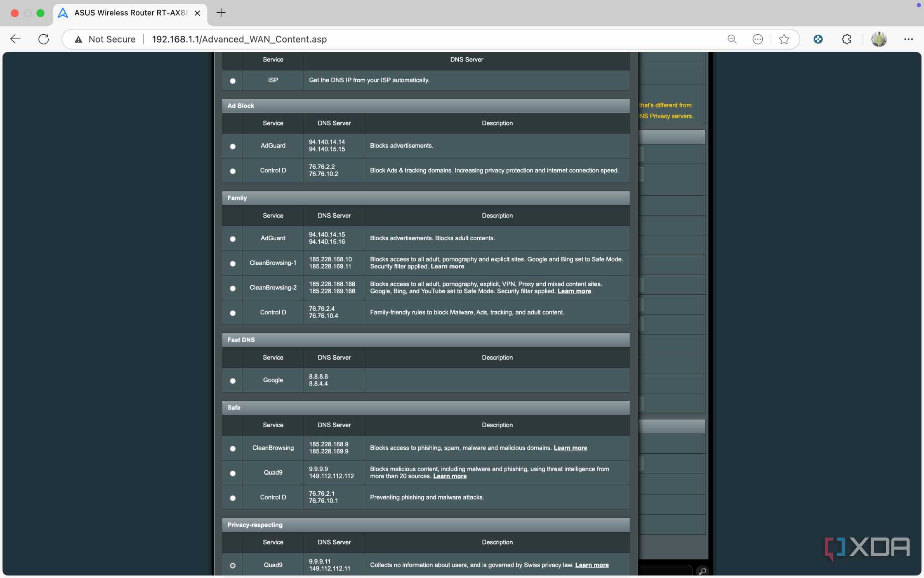Bookmark this page with the star icon
The image size is (924, 578).
pyautogui.click(x=784, y=39)
